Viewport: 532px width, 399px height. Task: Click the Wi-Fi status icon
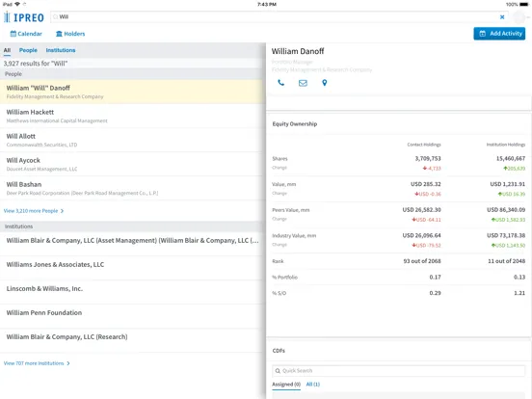click(17, 4)
